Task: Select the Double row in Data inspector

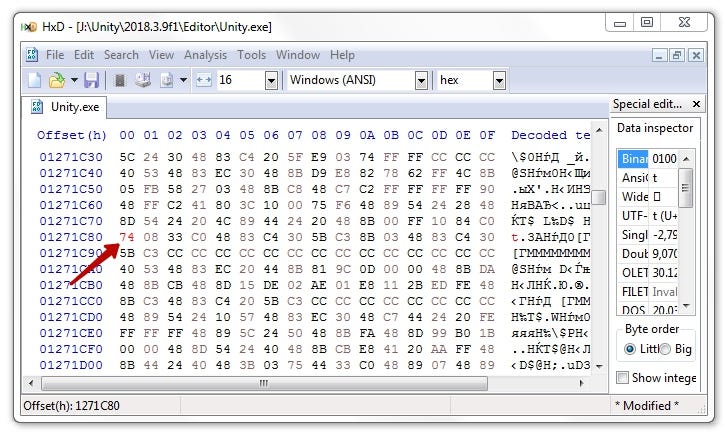Action: [647, 254]
